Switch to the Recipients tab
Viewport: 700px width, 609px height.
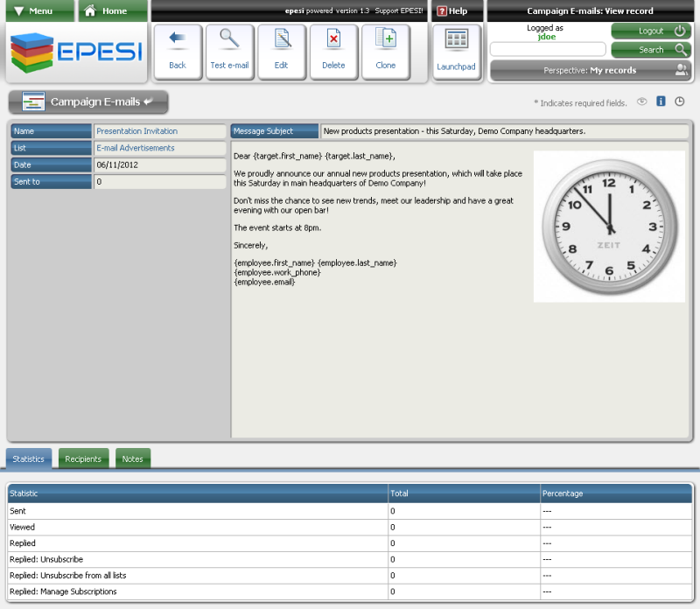(x=83, y=458)
